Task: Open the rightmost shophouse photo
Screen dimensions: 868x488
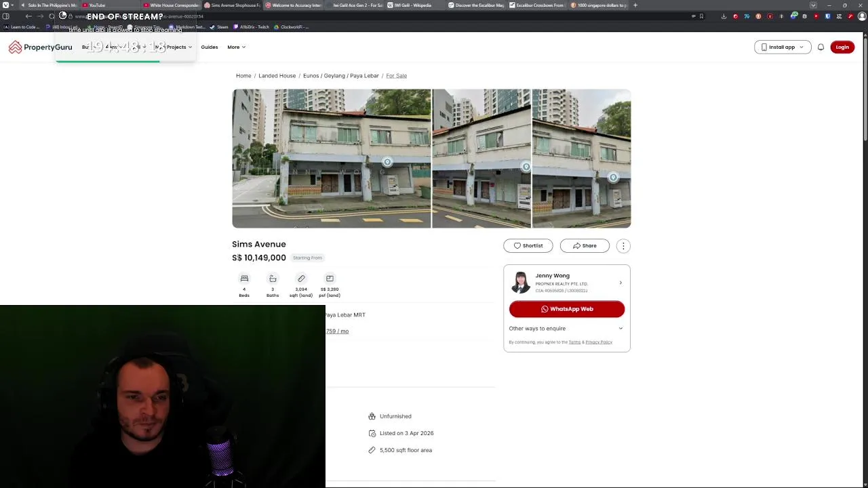Action: coord(581,159)
